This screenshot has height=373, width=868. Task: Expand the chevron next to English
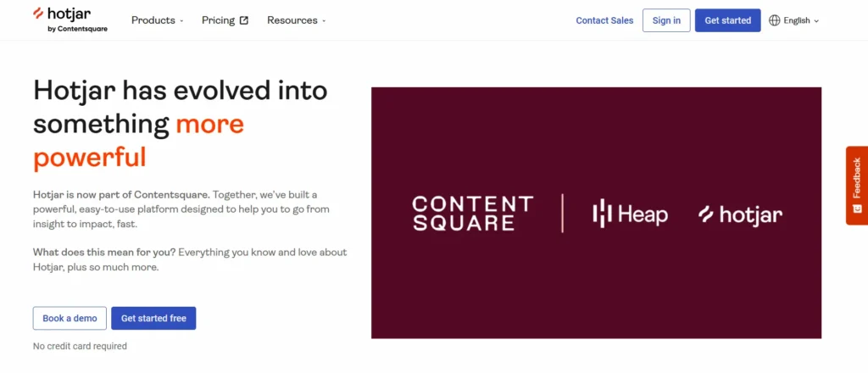click(x=816, y=21)
